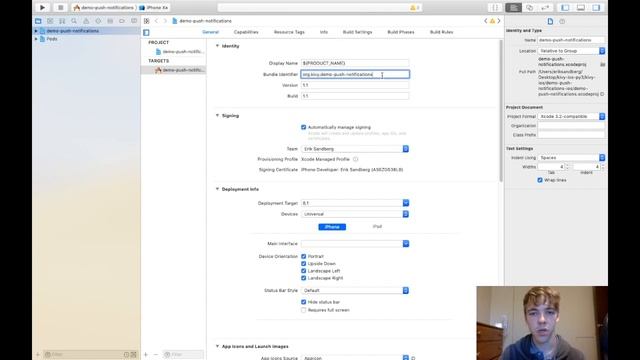
Task: Toggle the project and targets list sidebar
Action: click(x=147, y=32)
